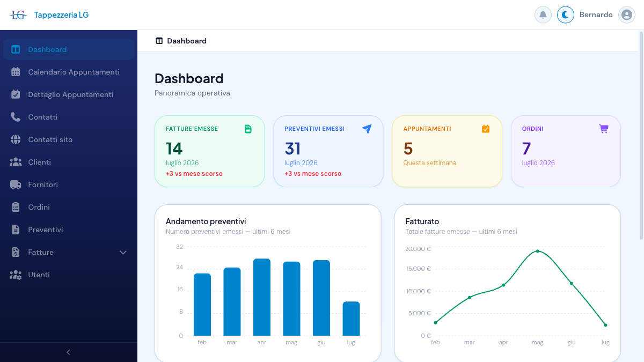Click the lug bar in Andamento preventivi
Image resolution: width=644 pixels, height=362 pixels.
point(352,319)
